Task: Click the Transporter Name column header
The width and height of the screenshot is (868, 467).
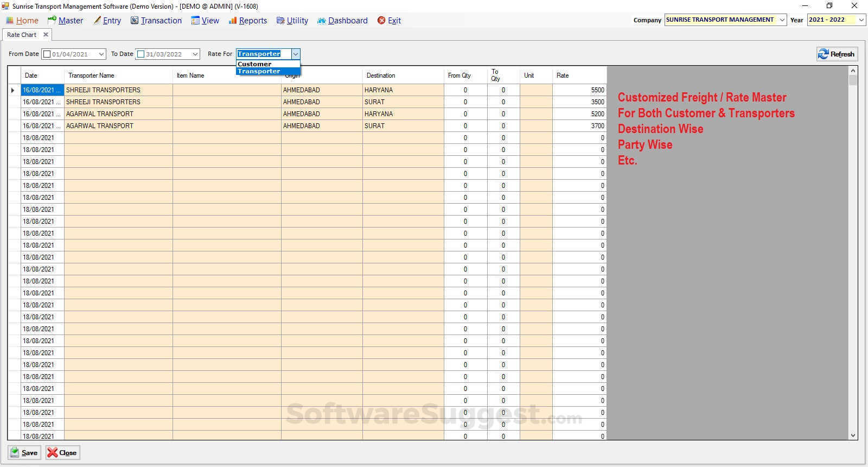Action: (118, 75)
